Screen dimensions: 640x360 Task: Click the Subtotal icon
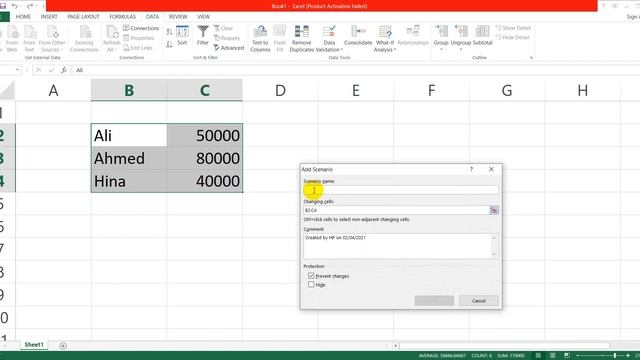point(482,36)
